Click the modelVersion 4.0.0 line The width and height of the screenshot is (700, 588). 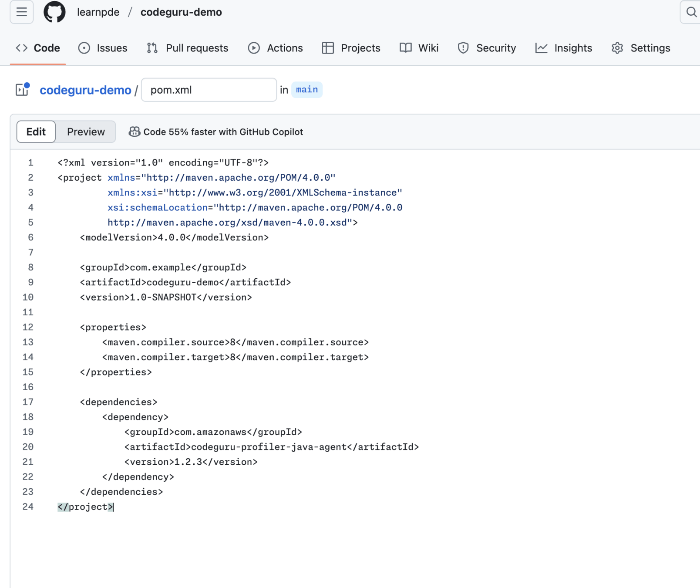[x=174, y=237]
